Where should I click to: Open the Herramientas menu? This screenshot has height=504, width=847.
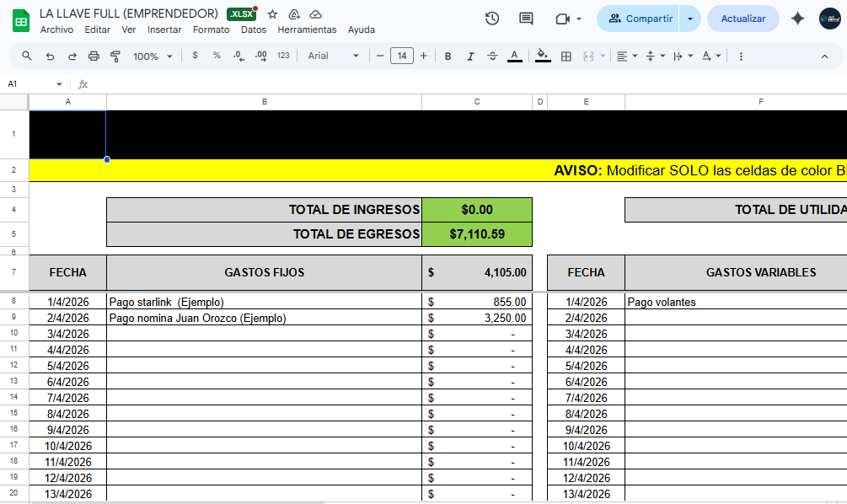click(307, 29)
